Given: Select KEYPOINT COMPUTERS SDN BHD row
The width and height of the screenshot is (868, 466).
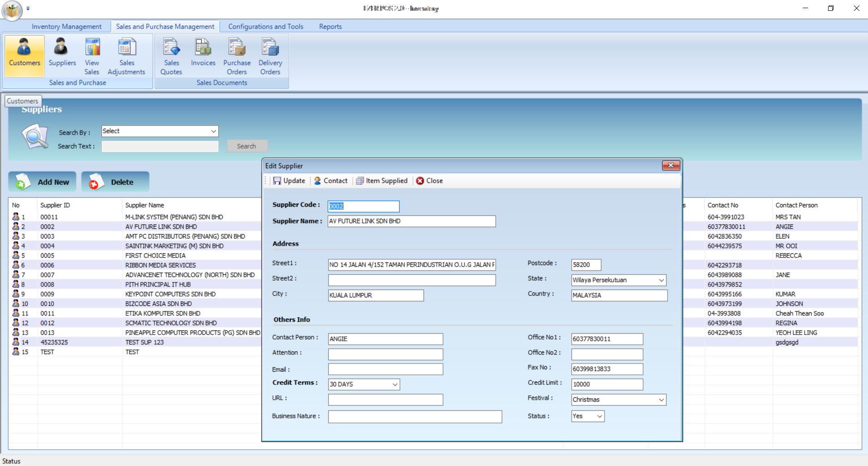Looking at the screenshot, I should (170, 294).
